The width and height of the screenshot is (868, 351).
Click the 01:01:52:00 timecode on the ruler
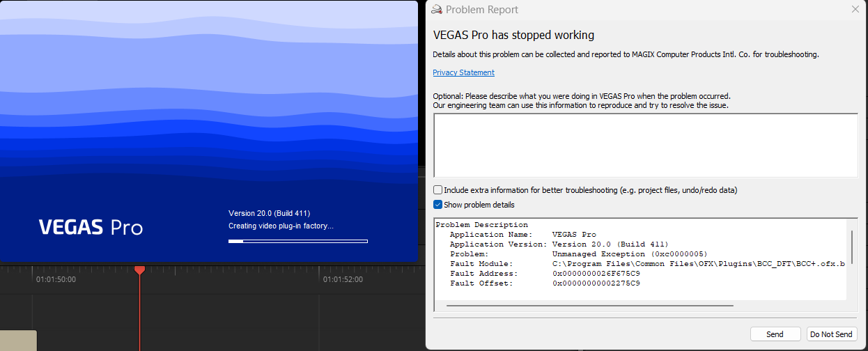342,279
